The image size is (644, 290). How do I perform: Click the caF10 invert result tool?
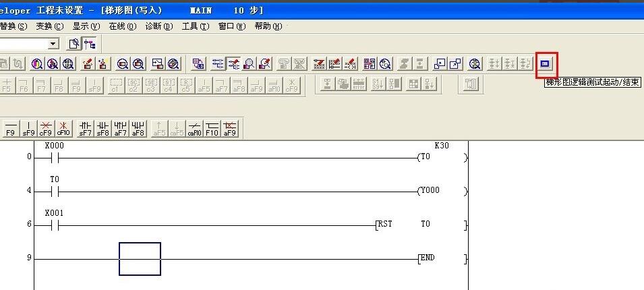[194, 128]
